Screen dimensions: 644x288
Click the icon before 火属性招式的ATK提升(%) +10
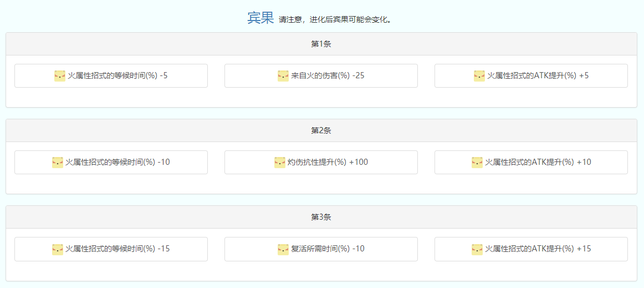[477, 163]
